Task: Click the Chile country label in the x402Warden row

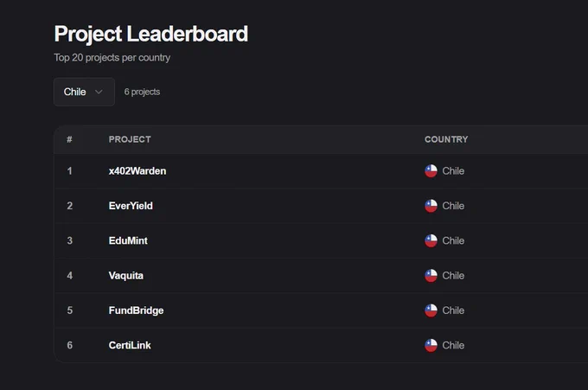Action: point(453,171)
